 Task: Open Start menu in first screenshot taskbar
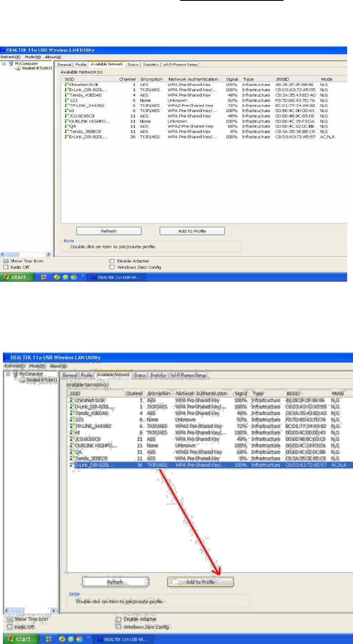pyautogui.click(x=17, y=277)
